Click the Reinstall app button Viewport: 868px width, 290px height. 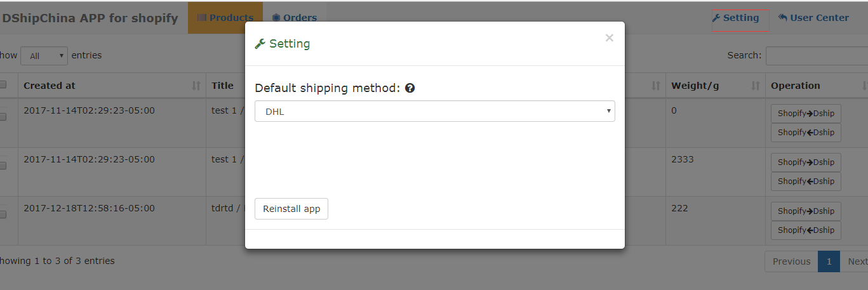point(291,209)
